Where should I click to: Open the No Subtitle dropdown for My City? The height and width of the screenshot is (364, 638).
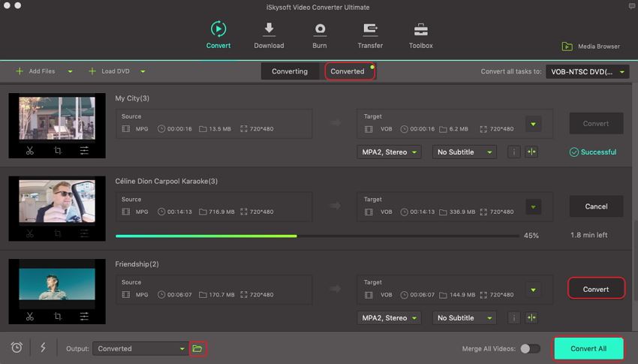tap(465, 152)
